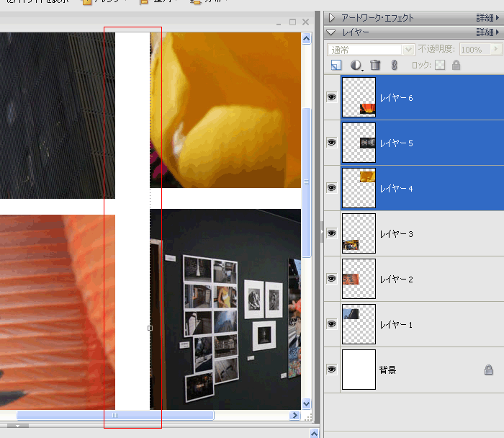Expand the アートワーク・エフェクト panel
Screen dimensions: 504x438
tap(331, 18)
